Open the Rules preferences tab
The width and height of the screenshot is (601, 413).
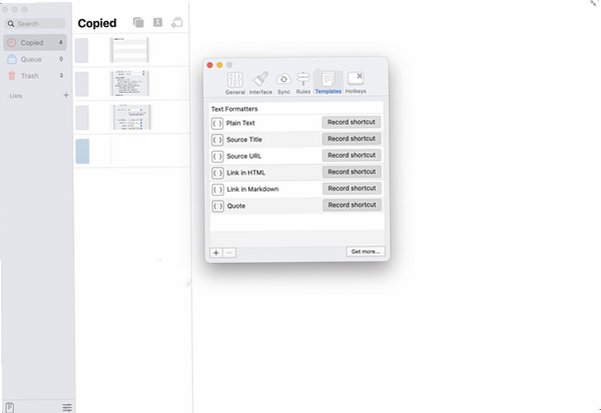[x=303, y=83]
